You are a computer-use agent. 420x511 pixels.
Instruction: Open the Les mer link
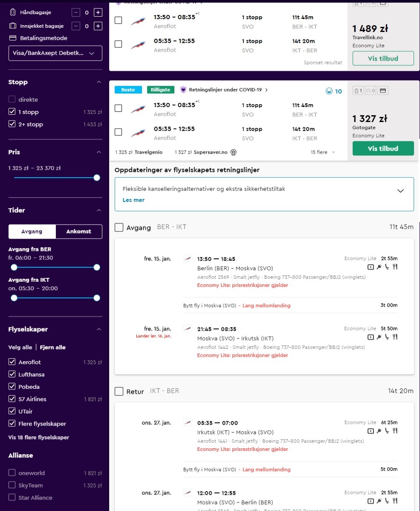133,200
